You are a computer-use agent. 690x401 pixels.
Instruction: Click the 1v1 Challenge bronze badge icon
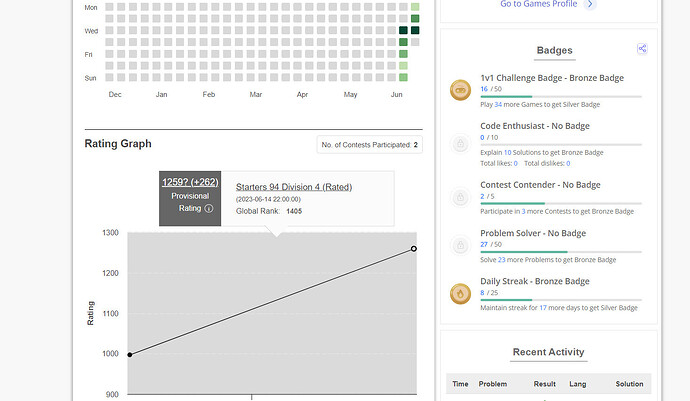[460, 90]
